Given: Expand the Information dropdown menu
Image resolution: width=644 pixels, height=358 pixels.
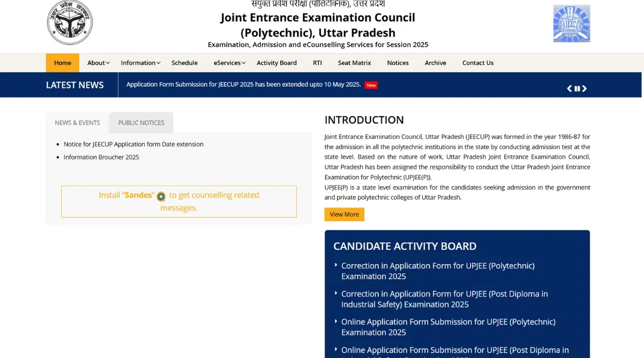Looking at the screenshot, I should (x=141, y=63).
